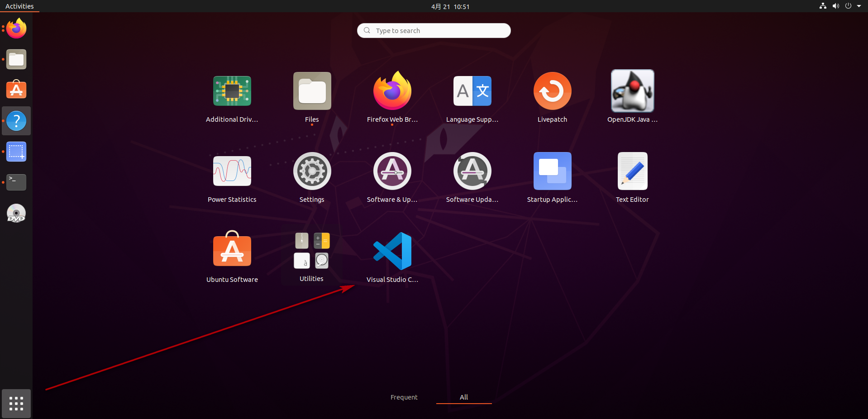Open Settings gear app
This screenshot has height=419, width=868.
pyautogui.click(x=312, y=171)
